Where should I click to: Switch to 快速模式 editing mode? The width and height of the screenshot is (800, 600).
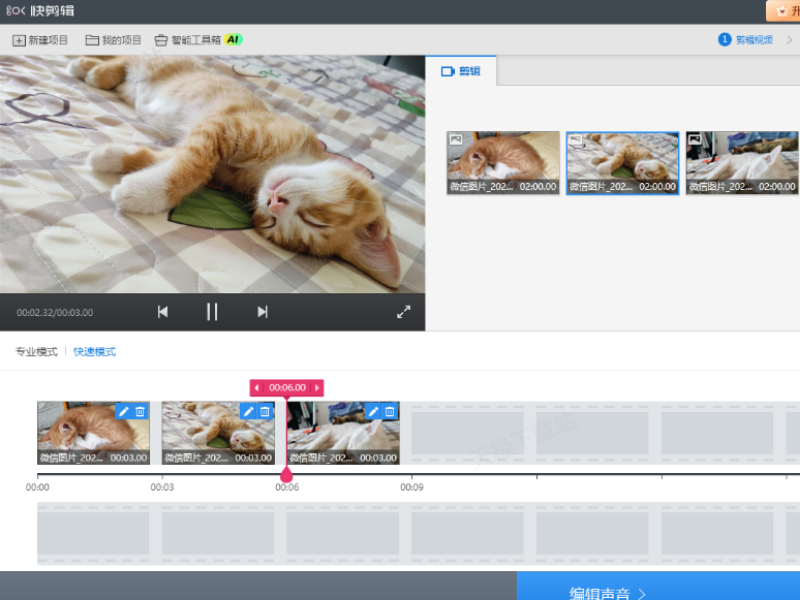pyautogui.click(x=95, y=352)
